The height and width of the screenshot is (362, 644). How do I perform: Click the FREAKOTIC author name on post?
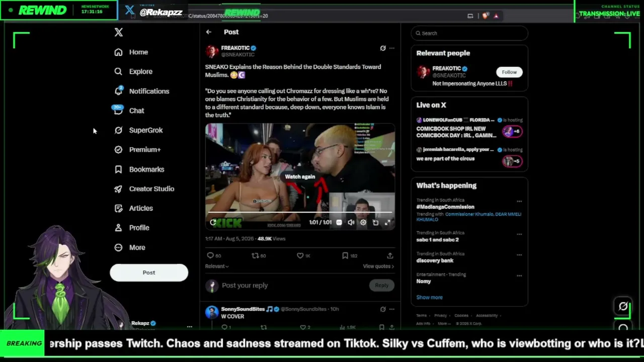point(235,48)
